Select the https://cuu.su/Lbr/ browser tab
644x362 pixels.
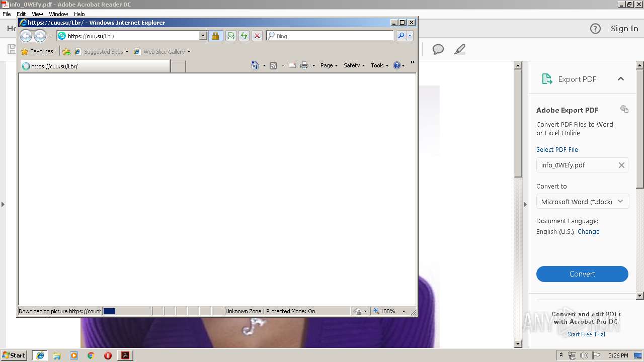pos(95,66)
